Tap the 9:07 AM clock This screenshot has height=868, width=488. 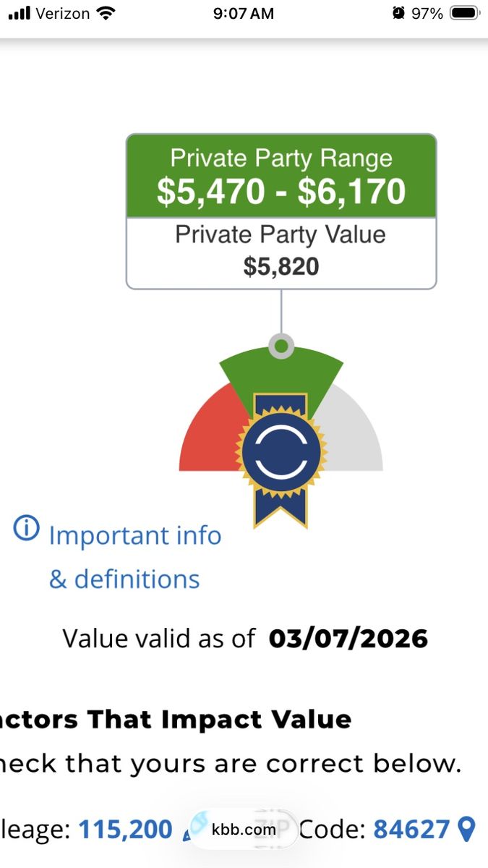pos(244,13)
